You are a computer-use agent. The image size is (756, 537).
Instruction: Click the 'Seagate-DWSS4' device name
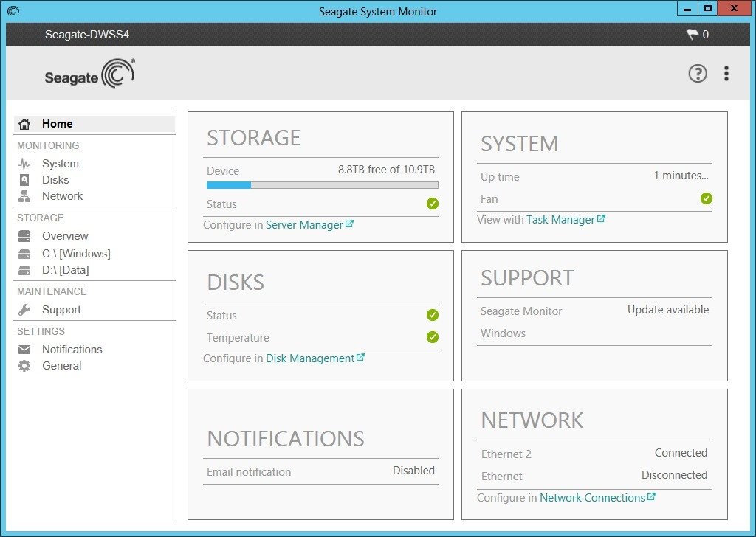point(87,35)
